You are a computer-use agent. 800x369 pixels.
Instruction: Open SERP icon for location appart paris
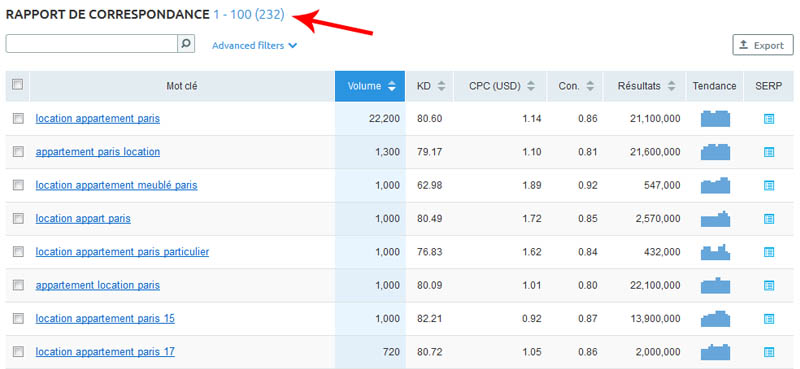tap(769, 219)
